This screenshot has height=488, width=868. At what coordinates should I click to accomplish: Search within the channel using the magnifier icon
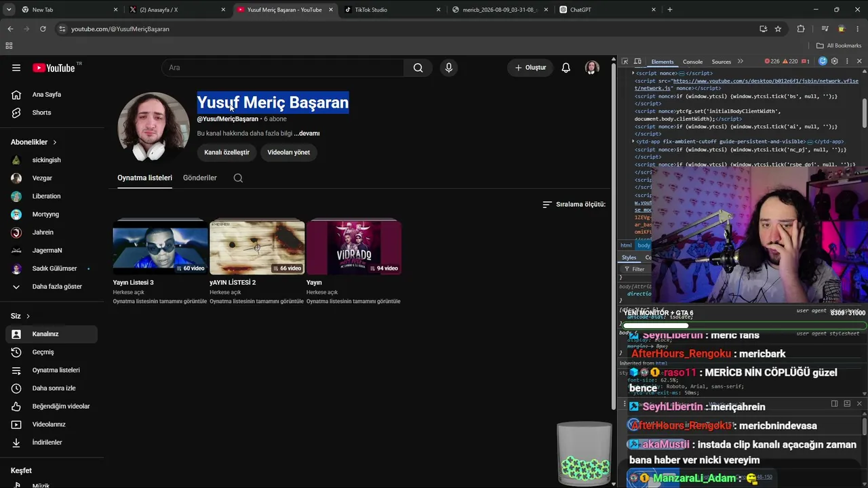[x=238, y=178]
